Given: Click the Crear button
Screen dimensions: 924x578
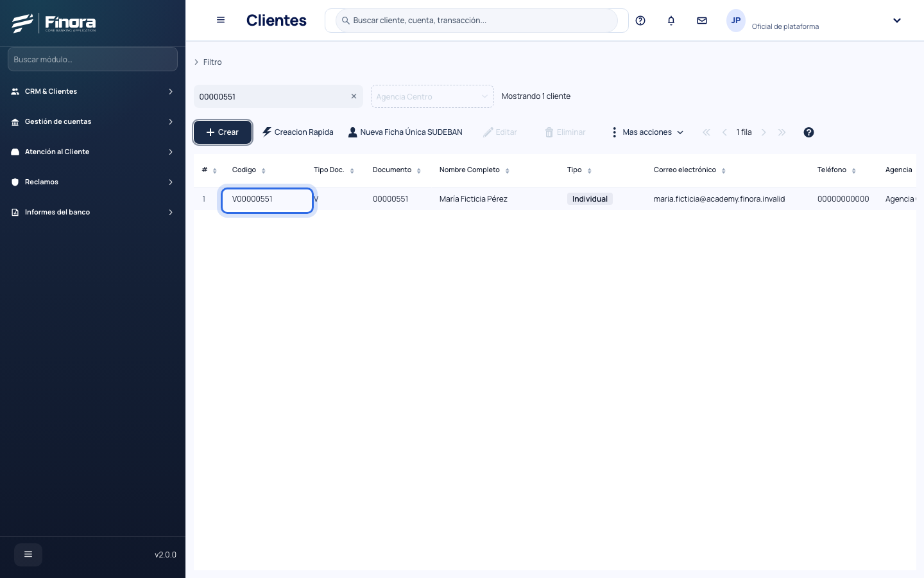Looking at the screenshot, I should (223, 132).
